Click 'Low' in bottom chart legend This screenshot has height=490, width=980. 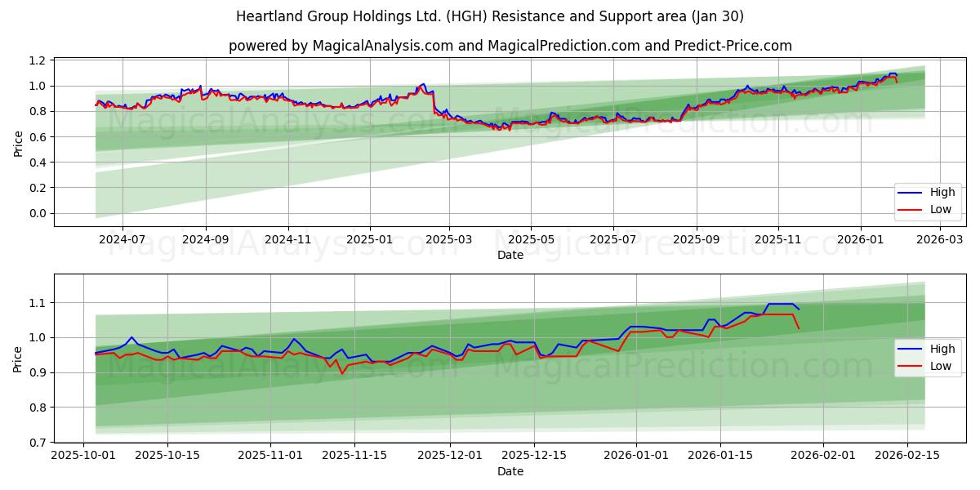(941, 366)
